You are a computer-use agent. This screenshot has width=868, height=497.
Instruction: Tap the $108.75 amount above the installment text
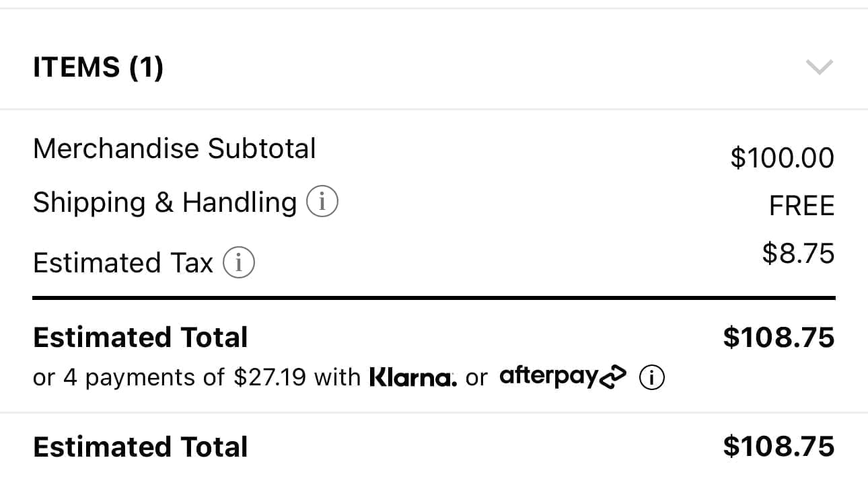pyautogui.click(x=779, y=337)
